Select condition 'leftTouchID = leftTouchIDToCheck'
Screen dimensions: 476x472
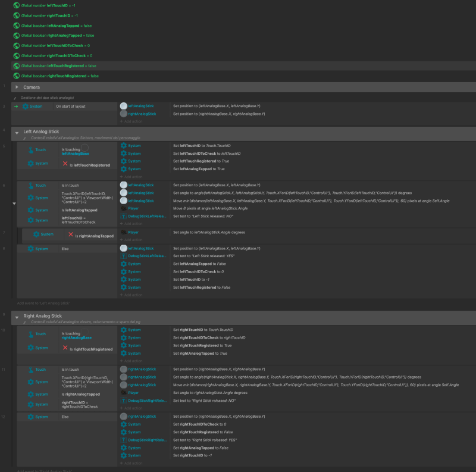pos(79,220)
